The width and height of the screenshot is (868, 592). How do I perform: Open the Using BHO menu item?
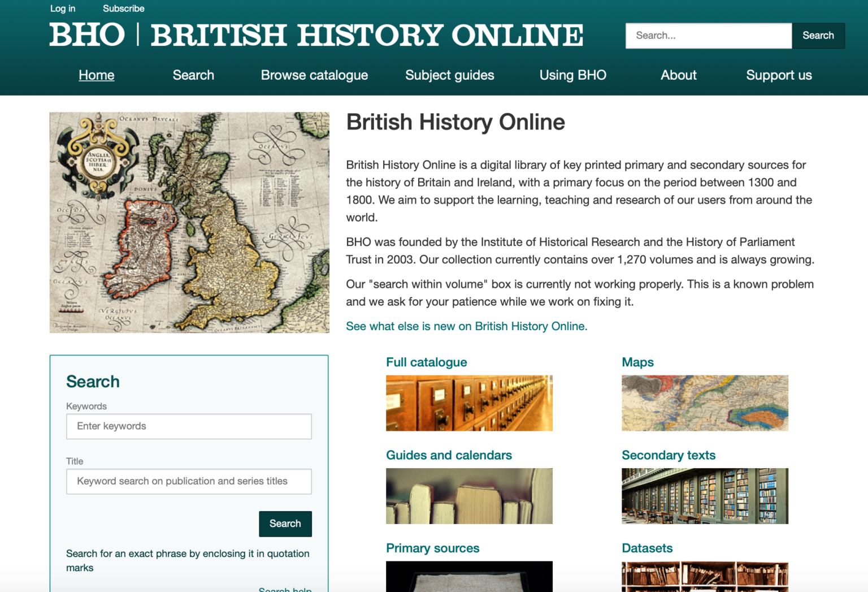click(572, 75)
